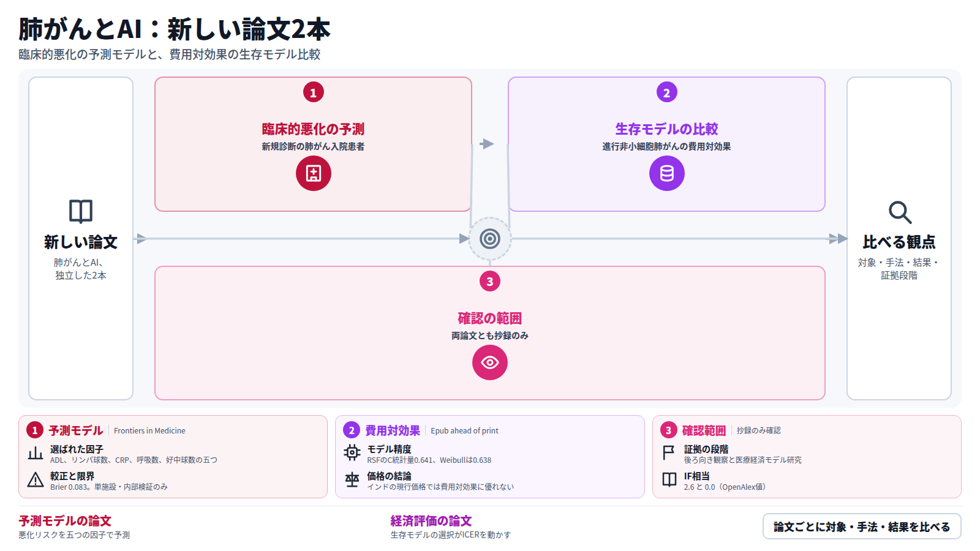Click the 生存モデルの比較 card title
This screenshot has width=980, height=551.
(666, 129)
